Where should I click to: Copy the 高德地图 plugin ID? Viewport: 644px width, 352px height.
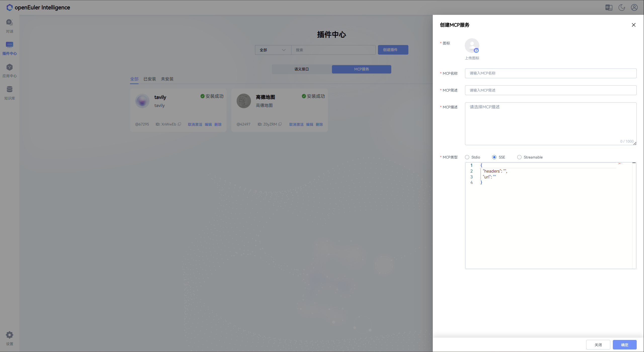coord(280,124)
